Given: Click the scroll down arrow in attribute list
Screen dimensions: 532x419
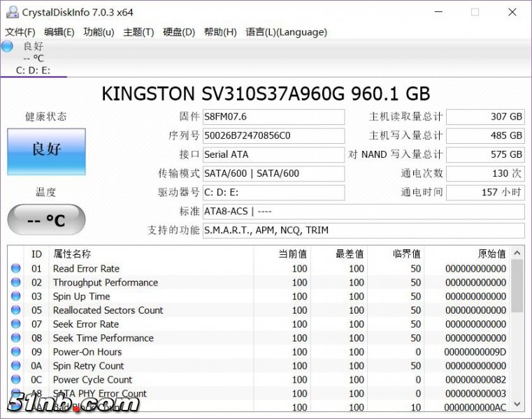Looking at the screenshot, I should pyautogui.click(x=517, y=404).
